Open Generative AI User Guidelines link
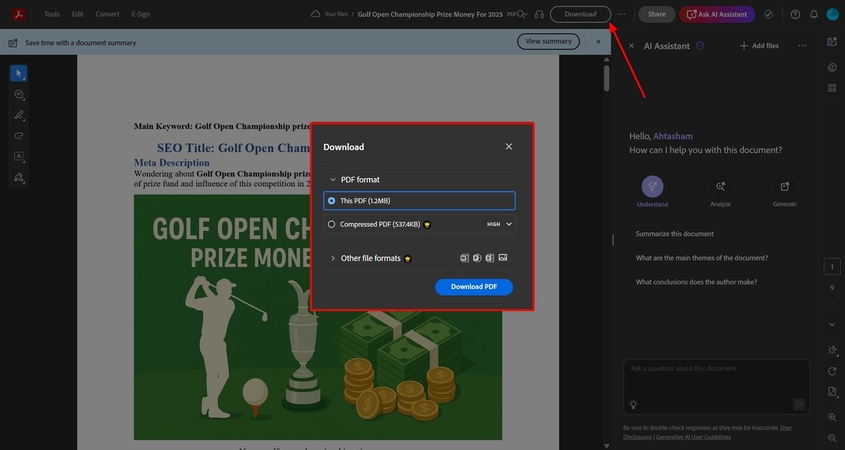The image size is (845, 450). pos(693,437)
